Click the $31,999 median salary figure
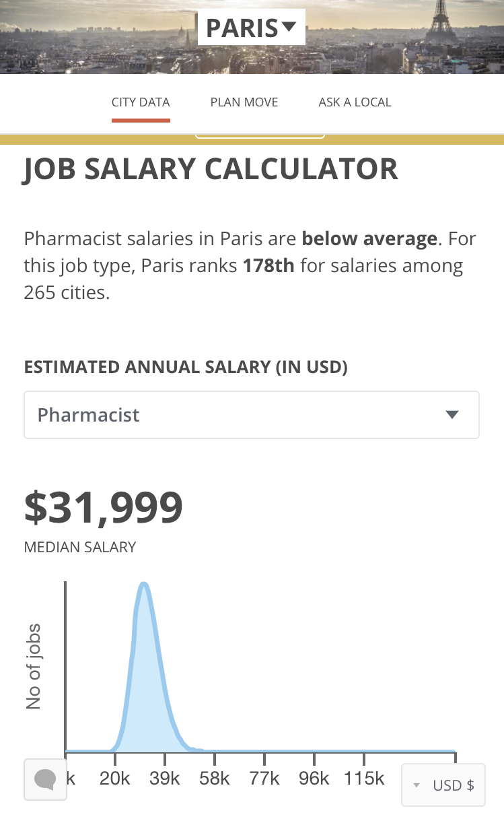 pos(104,508)
